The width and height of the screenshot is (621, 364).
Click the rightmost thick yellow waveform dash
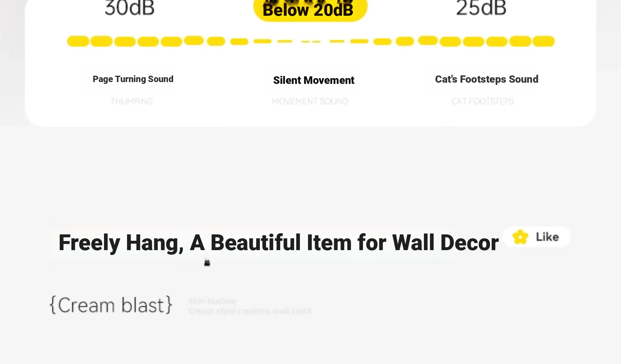click(544, 41)
